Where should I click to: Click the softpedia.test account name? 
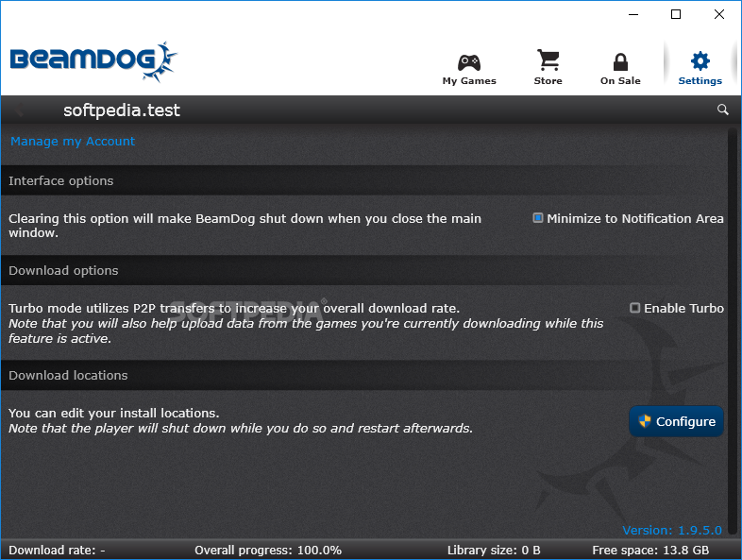tap(122, 110)
